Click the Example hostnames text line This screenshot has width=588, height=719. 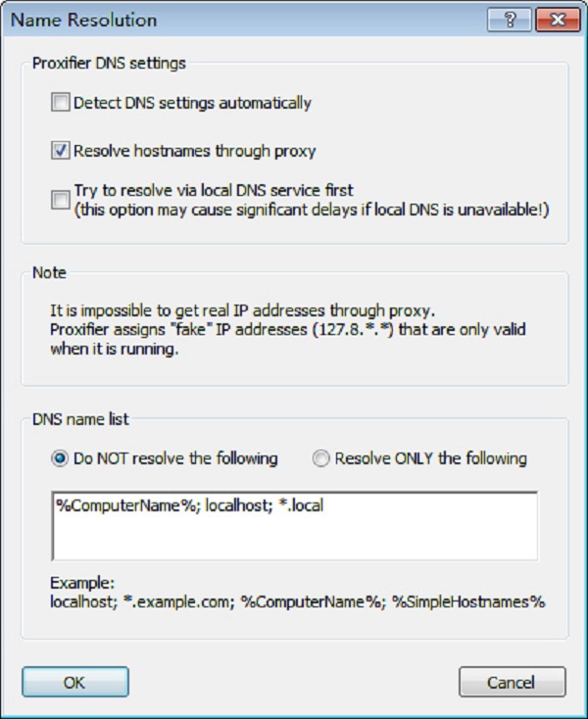[x=296, y=602]
